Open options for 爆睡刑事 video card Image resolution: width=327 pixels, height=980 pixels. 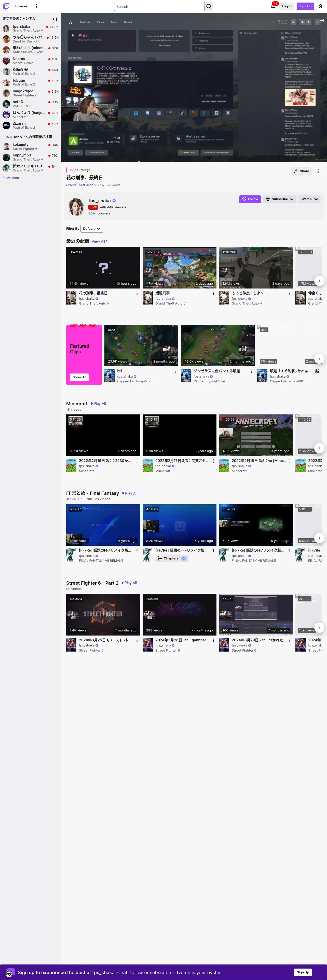click(213, 293)
